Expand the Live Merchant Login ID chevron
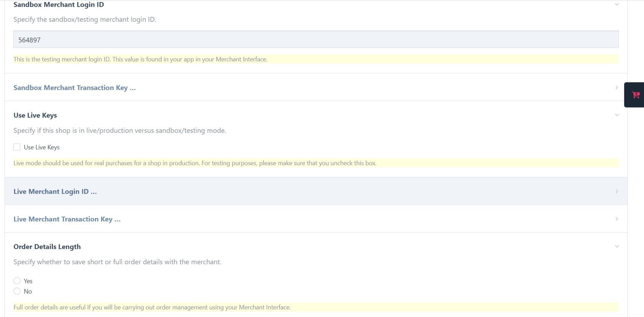This screenshot has height=317, width=644. [617, 191]
